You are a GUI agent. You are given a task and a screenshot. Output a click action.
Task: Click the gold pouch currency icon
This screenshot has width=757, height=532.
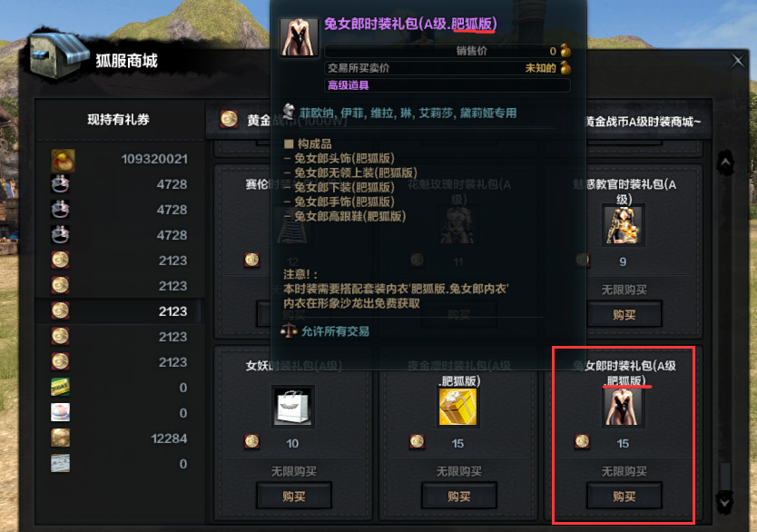pyautogui.click(x=63, y=161)
